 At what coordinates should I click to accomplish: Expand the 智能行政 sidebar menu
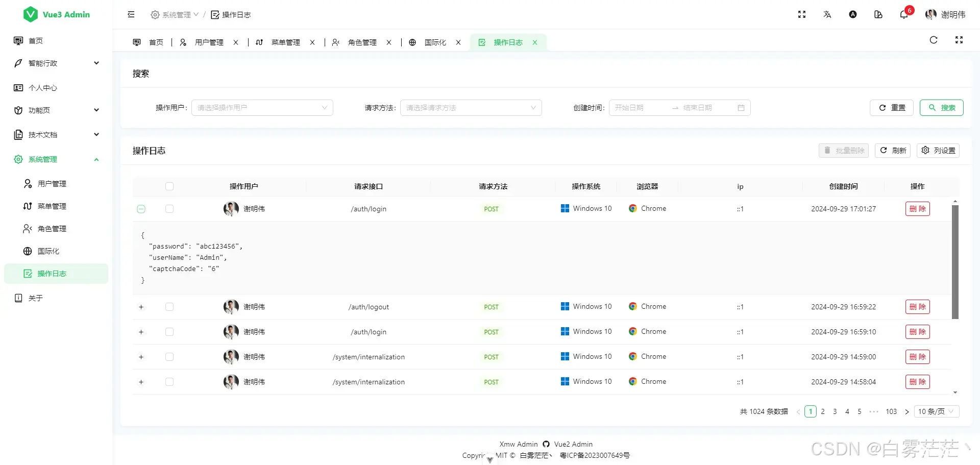tap(56, 63)
